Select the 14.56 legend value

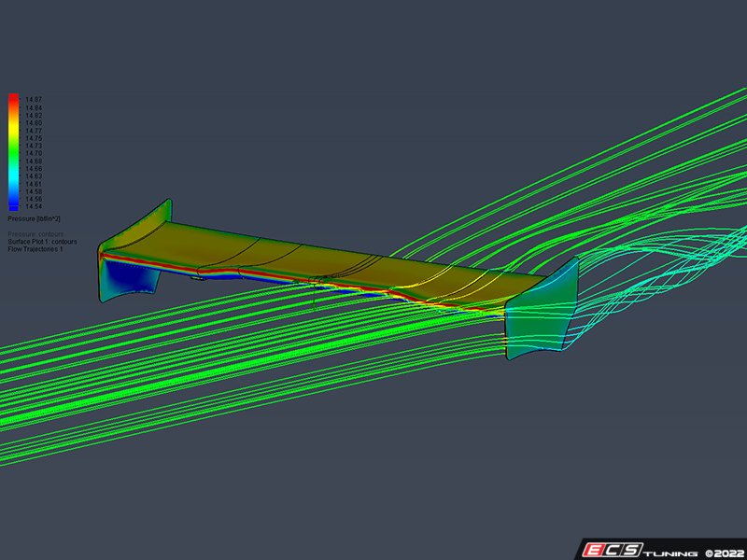click(x=35, y=199)
